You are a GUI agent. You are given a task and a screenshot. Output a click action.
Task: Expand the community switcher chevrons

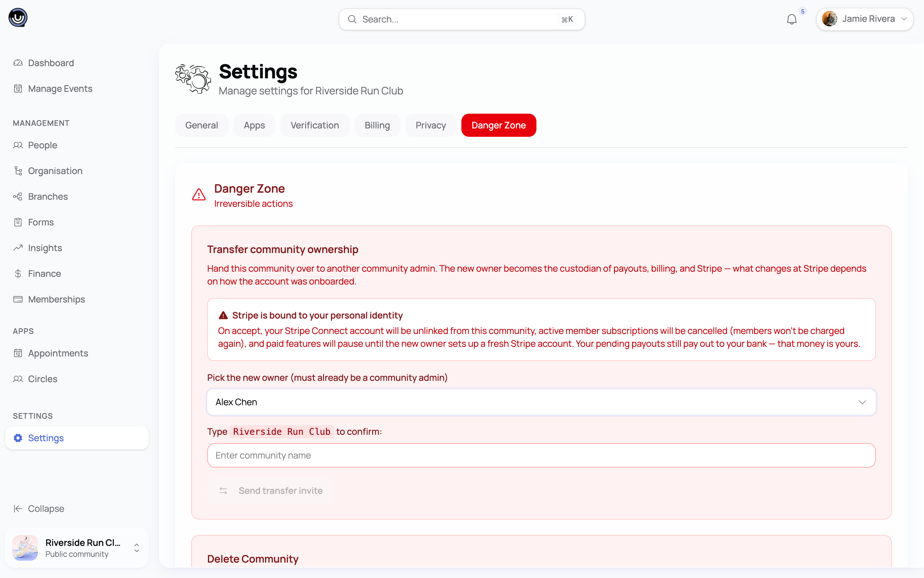(137, 548)
